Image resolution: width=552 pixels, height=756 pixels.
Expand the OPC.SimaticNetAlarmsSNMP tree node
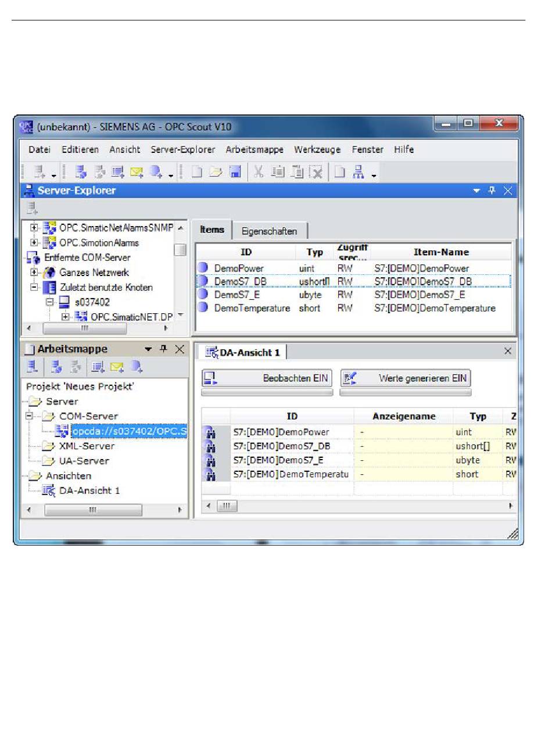click(x=34, y=228)
